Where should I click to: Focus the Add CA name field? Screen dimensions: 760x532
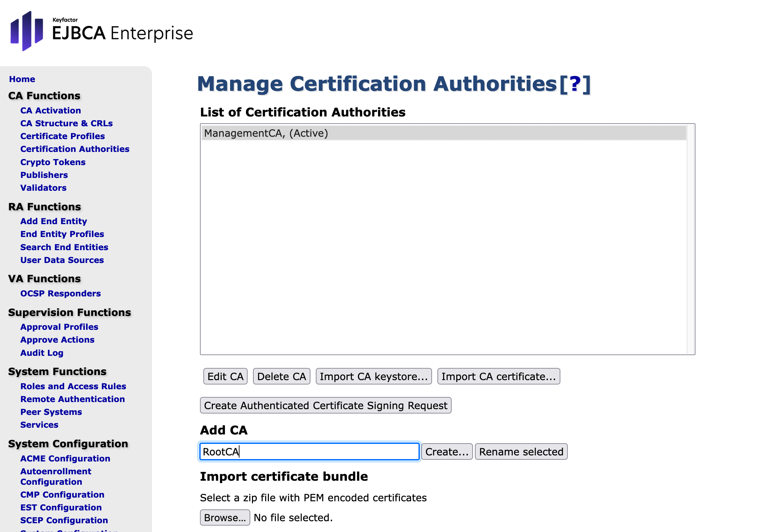click(309, 452)
